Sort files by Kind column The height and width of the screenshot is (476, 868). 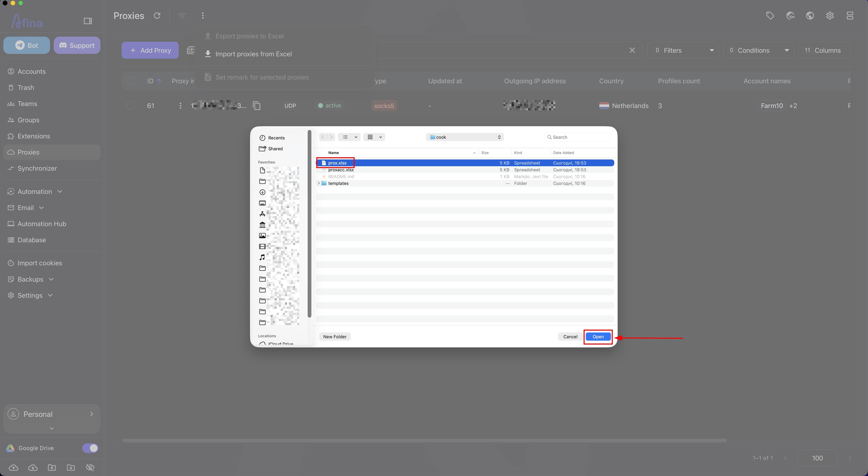tap(518, 152)
